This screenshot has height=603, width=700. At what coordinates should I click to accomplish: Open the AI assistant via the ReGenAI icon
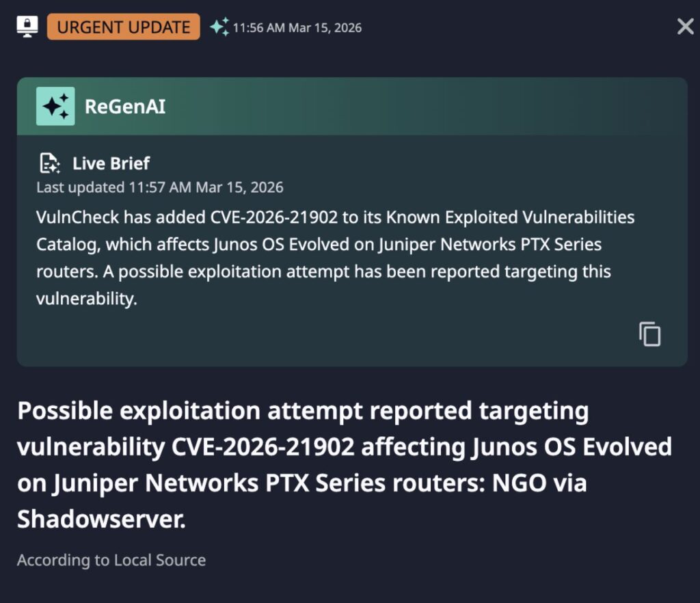[55, 106]
